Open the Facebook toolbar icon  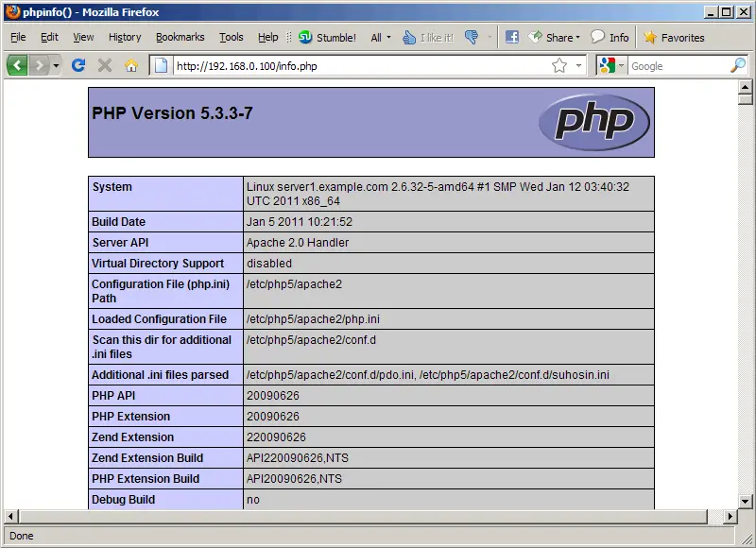511,37
